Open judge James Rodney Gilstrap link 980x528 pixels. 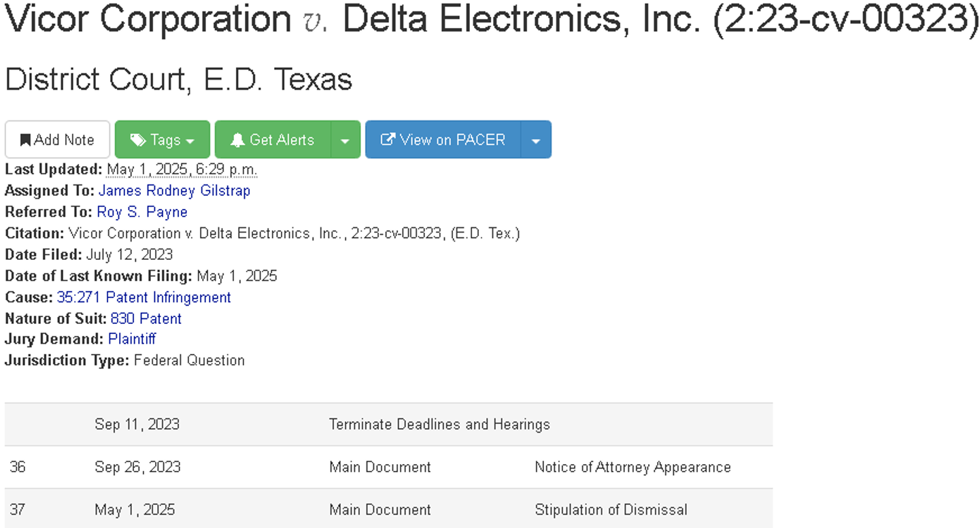point(174,191)
